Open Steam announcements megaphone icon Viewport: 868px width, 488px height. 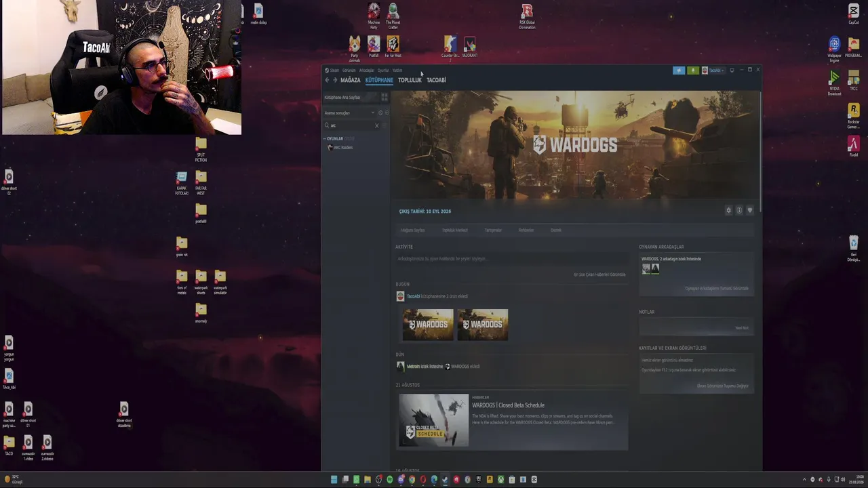coord(679,70)
